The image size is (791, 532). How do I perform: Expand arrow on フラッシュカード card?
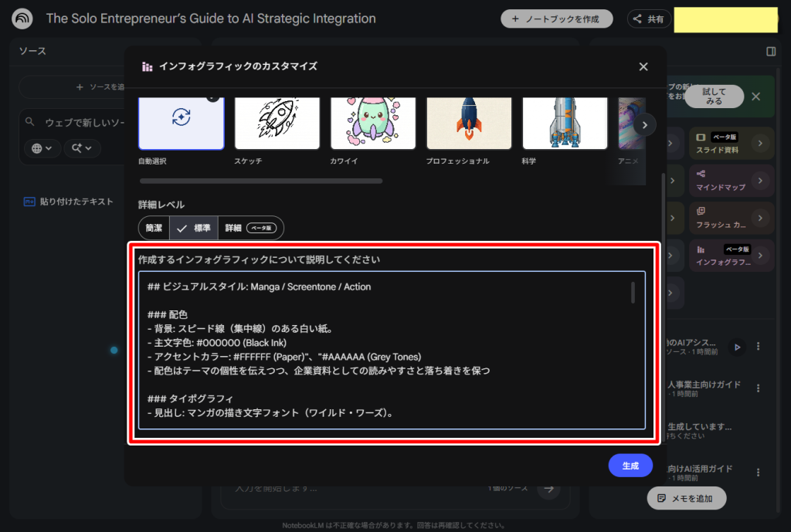point(760,218)
